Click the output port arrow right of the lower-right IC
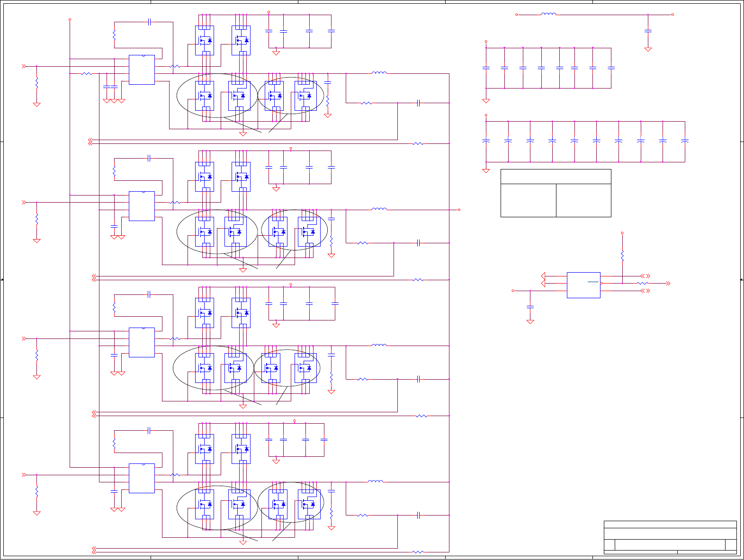The image size is (744, 560). tap(668, 284)
